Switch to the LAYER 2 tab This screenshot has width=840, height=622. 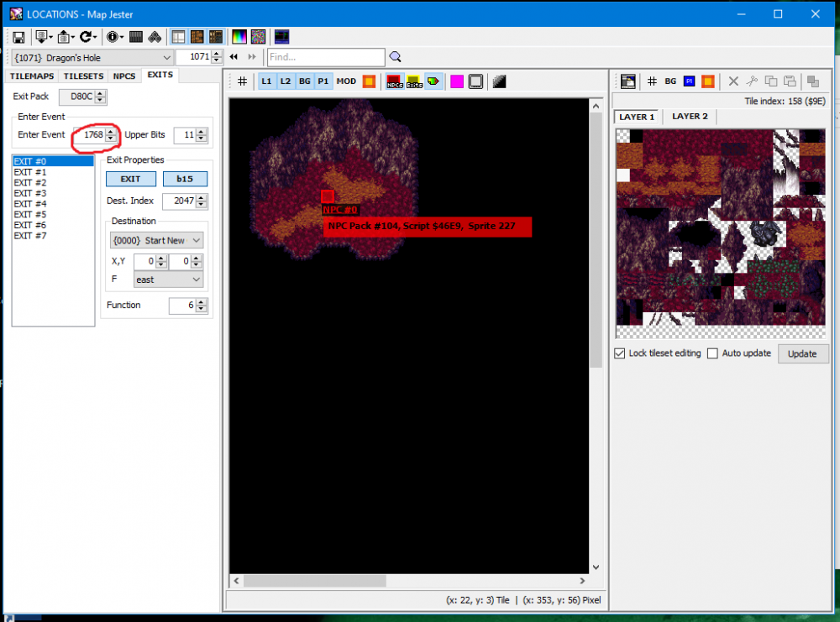(690, 116)
